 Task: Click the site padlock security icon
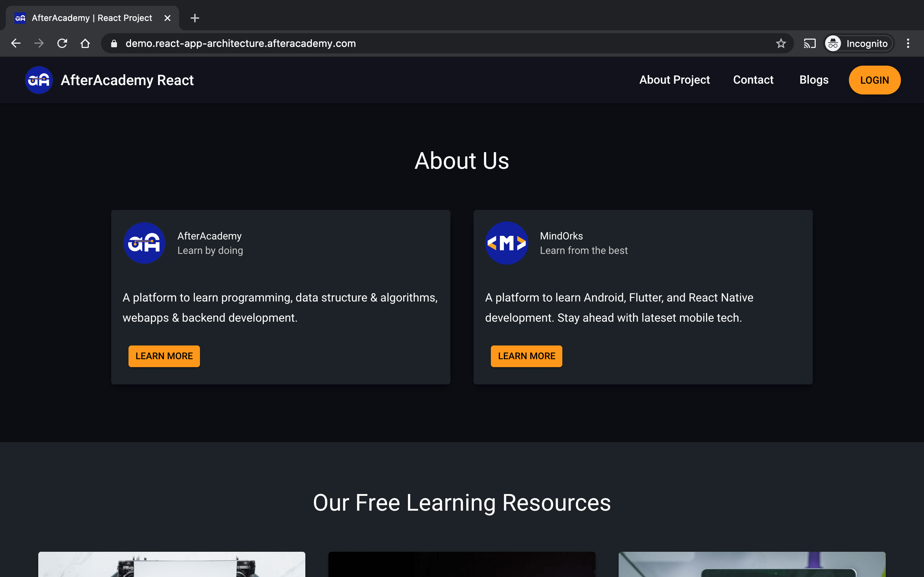click(114, 44)
